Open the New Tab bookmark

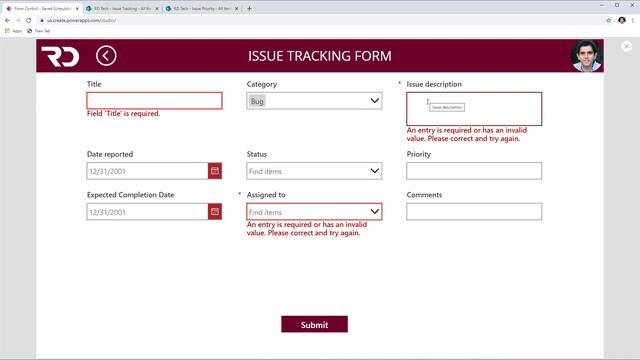(x=39, y=31)
